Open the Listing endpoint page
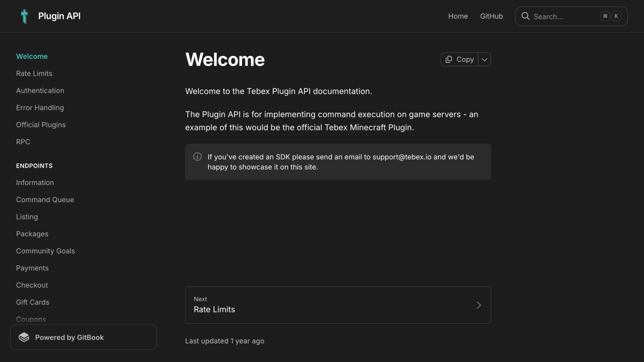 click(27, 217)
